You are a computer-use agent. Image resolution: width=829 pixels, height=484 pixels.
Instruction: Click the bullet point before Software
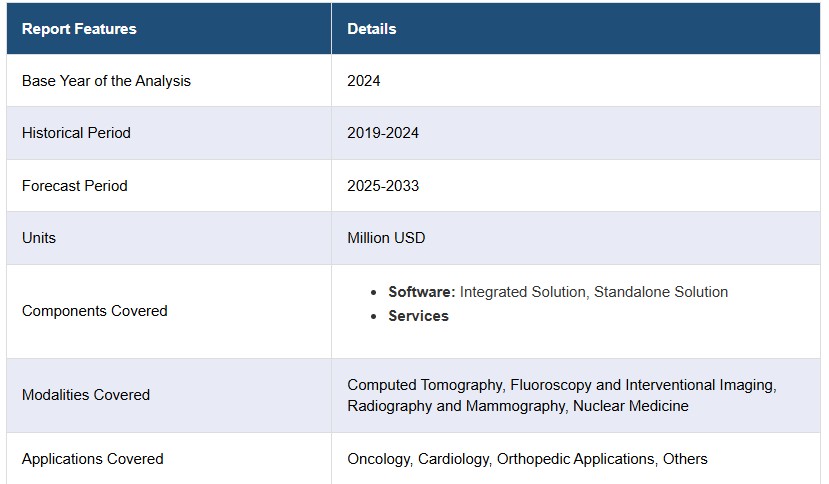coord(374,293)
